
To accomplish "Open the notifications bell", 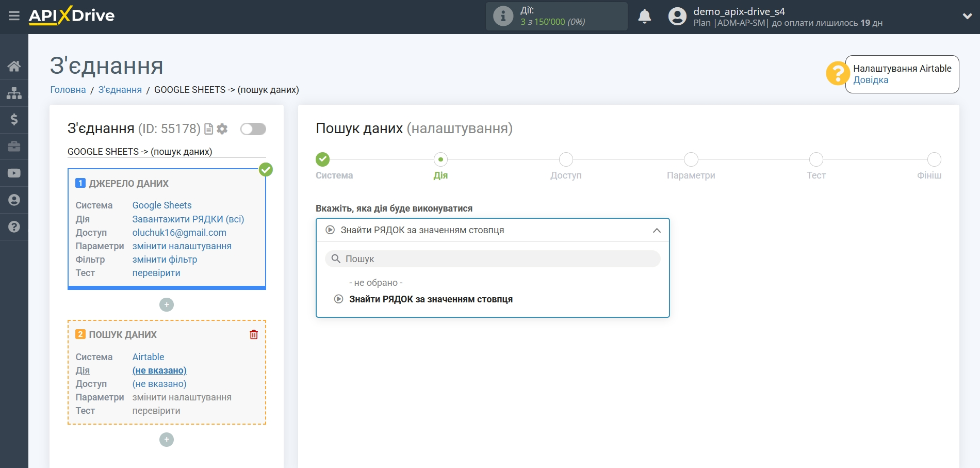I will pyautogui.click(x=644, y=17).
